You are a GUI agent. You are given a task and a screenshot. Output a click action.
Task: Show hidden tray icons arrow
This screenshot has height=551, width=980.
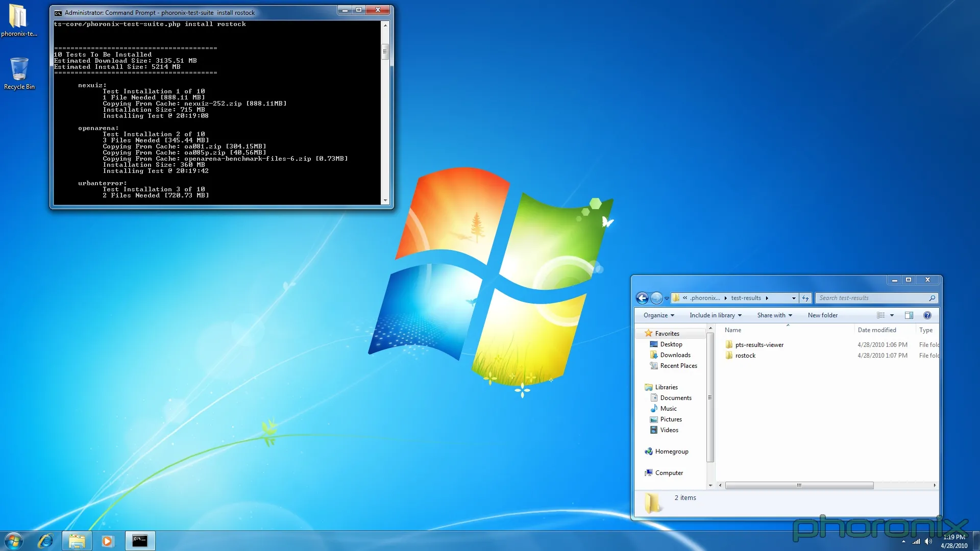click(903, 541)
